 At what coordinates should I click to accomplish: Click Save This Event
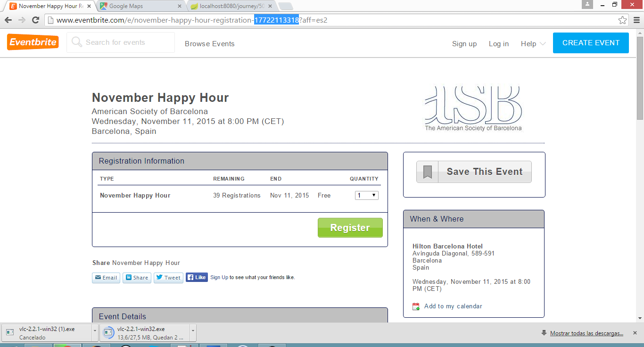click(x=474, y=172)
